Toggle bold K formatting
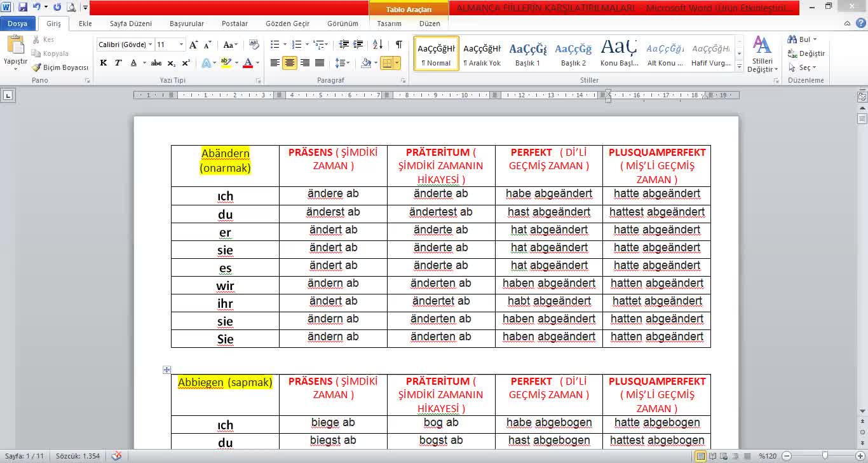Image resolution: width=868 pixels, height=463 pixels. pos(104,63)
